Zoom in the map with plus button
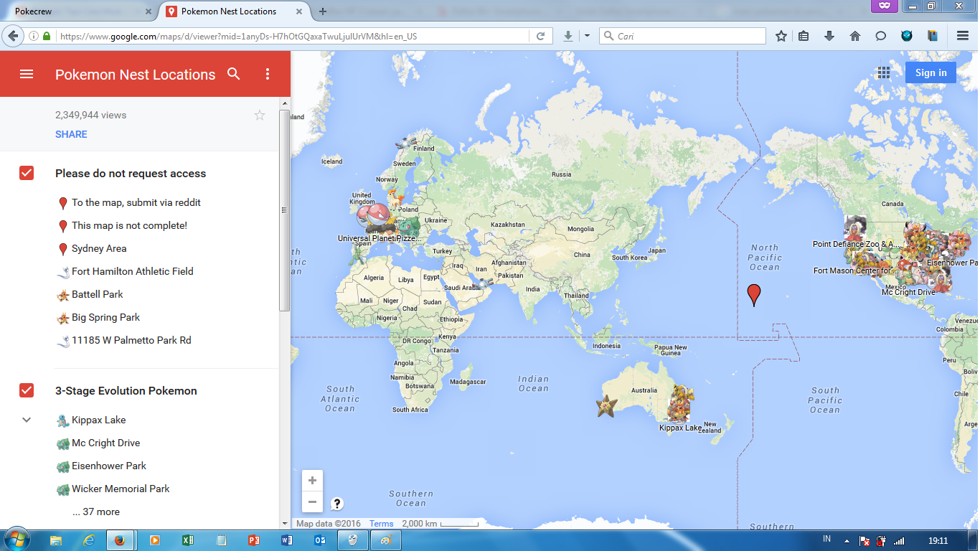 pyautogui.click(x=312, y=481)
